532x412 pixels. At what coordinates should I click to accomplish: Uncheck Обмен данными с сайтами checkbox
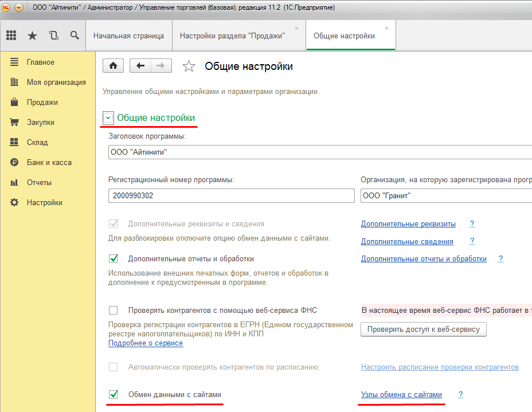pos(114,394)
